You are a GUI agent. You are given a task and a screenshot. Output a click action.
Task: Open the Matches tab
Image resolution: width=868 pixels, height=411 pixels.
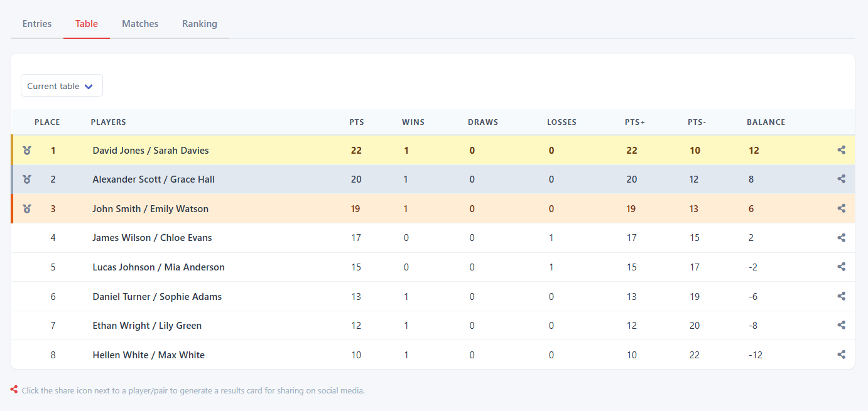(x=140, y=24)
